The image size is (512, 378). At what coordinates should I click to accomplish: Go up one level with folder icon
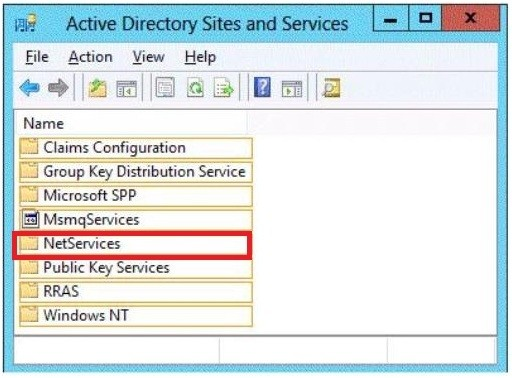coord(97,88)
